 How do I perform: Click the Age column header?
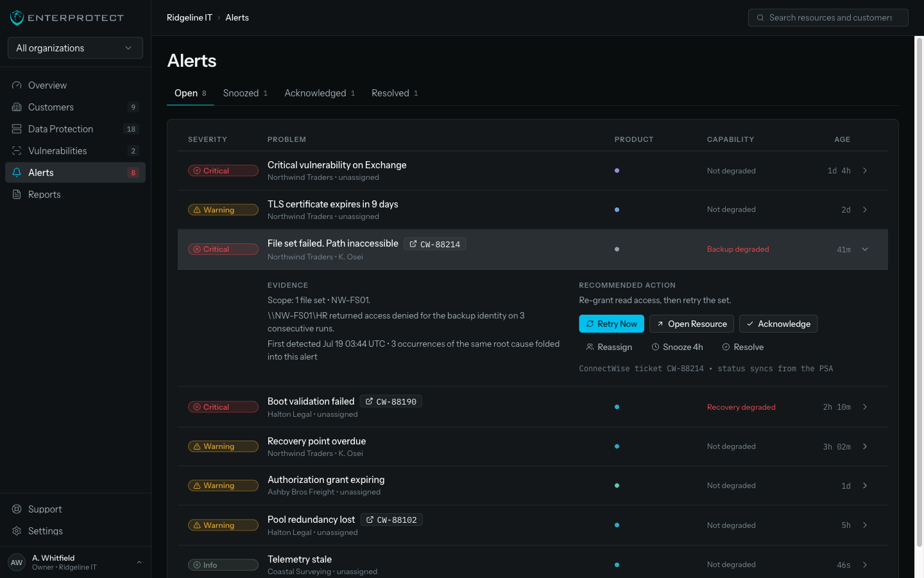click(843, 139)
